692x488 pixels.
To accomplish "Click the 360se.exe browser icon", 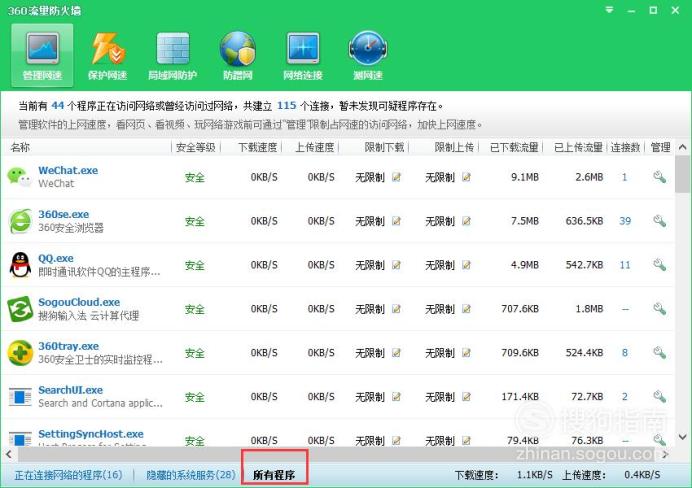I will 20,221.
